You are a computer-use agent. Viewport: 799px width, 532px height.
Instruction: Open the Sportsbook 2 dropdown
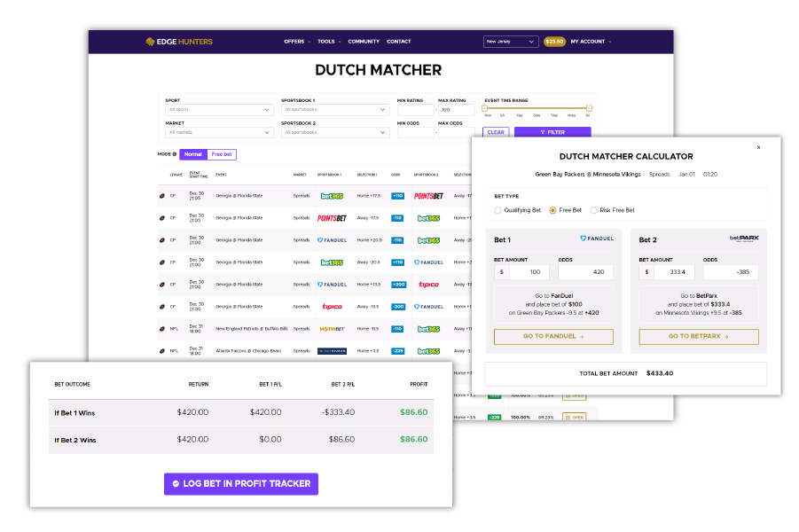pos(335,132)
